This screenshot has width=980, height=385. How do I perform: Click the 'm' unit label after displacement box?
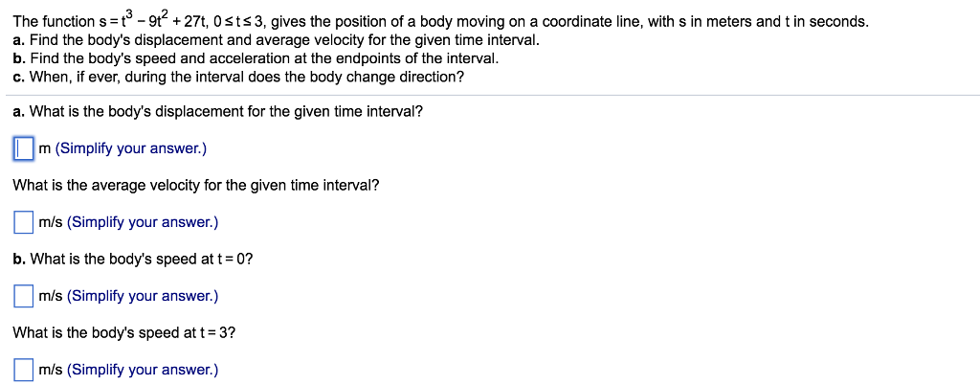[x=45, y=148]
